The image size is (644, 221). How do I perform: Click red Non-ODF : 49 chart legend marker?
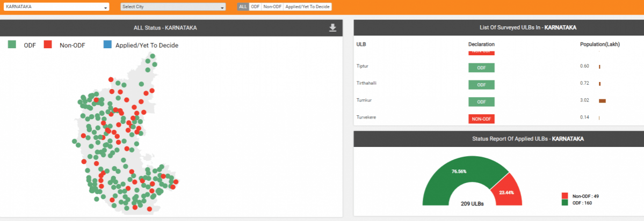click(x=565, y=196)
